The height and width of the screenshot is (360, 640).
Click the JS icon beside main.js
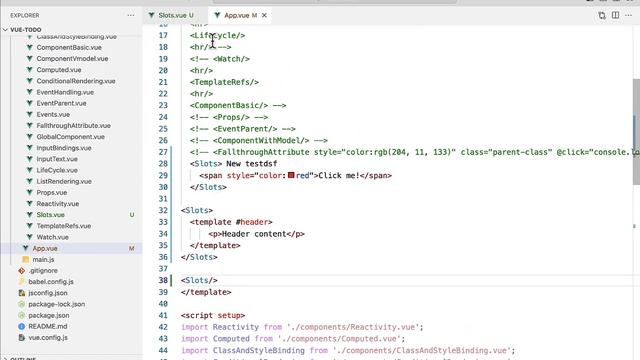[x=26, y=260]
